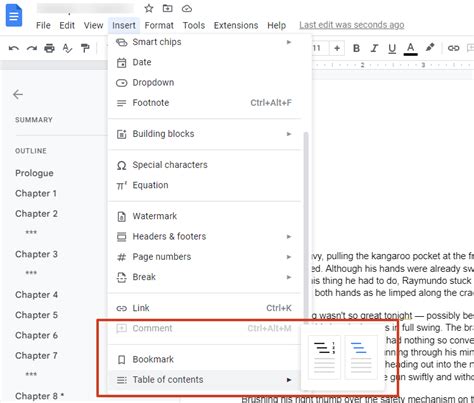
Task: Go to *** subsection under Chapter 7
Action: pyautogui.click(x=31, y=374)
